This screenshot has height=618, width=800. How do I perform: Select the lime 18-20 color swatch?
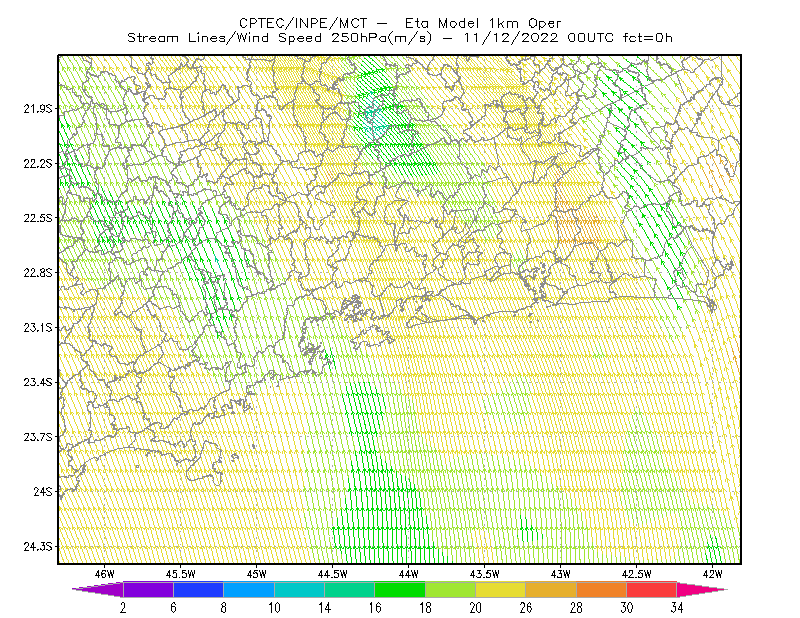coord(451,589)
